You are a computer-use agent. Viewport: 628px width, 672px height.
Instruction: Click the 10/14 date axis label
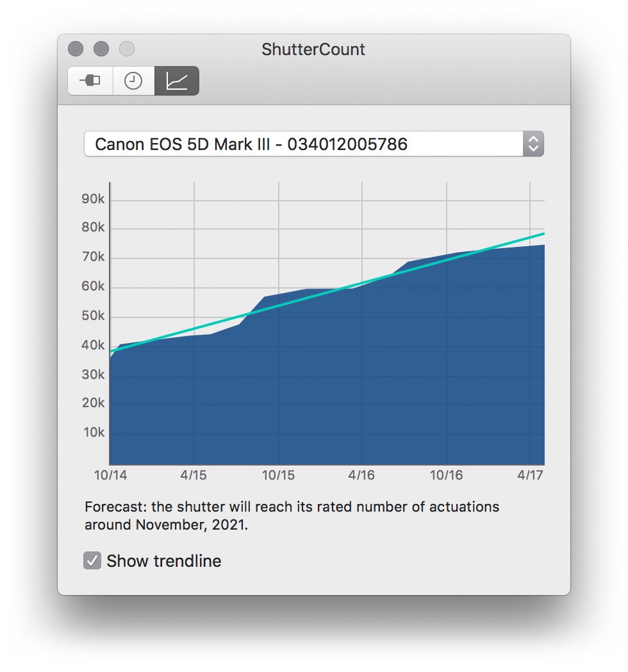[x=110, y=475]
